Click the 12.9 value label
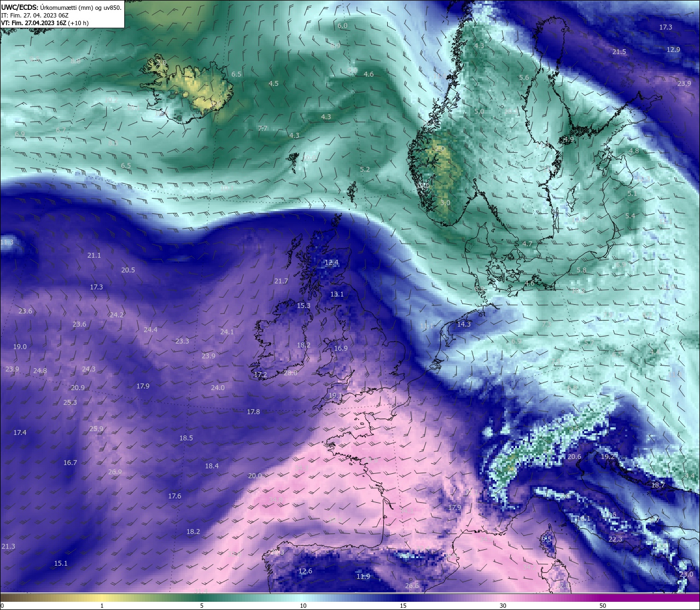The height and width of the screenshot is (610, 700). [x=673, y=49]
